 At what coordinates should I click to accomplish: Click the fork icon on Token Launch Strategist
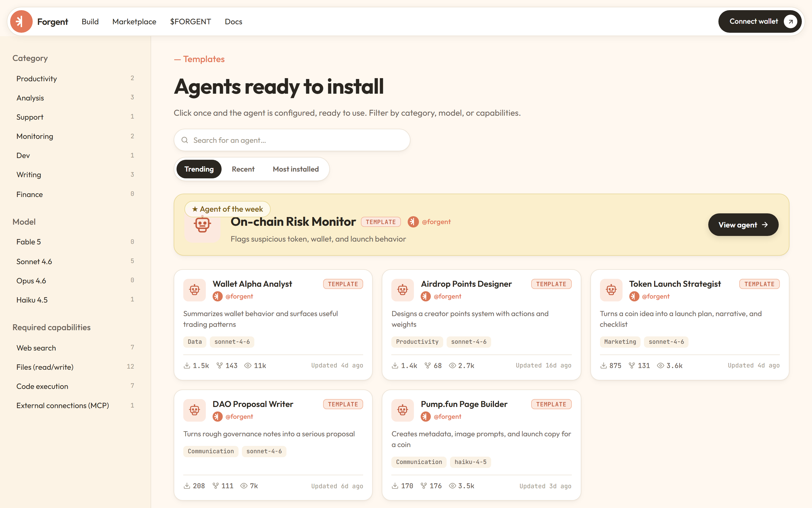632,365
